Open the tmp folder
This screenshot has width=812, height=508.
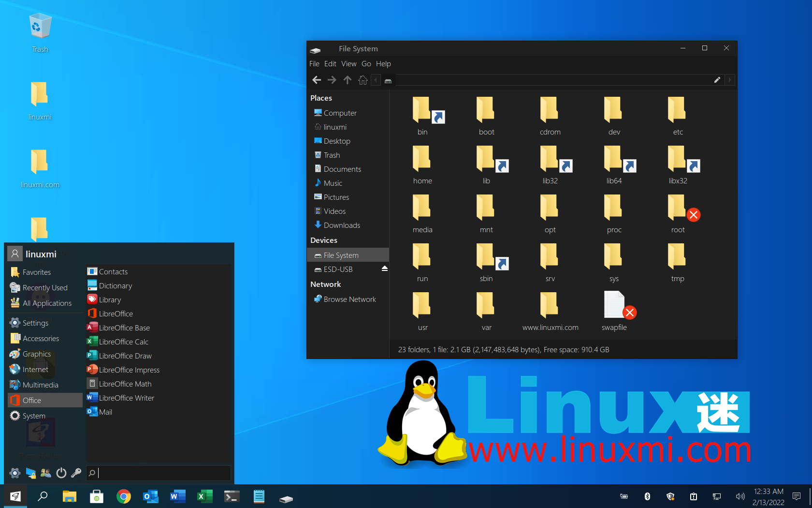[x=678, y=263]
